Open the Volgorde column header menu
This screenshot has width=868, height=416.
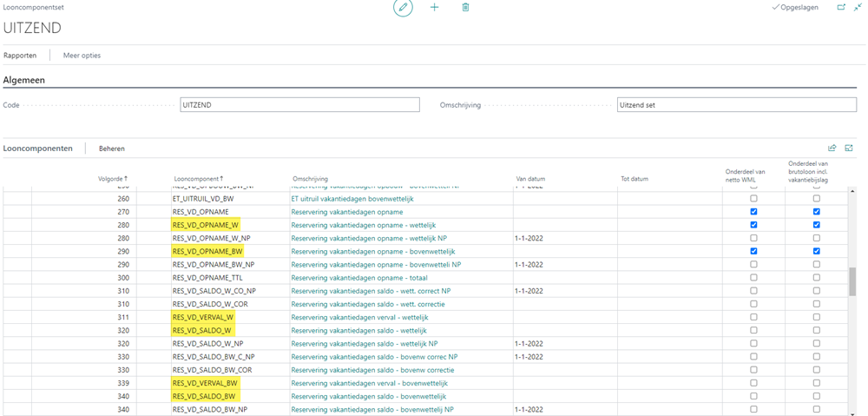point(113,179)
